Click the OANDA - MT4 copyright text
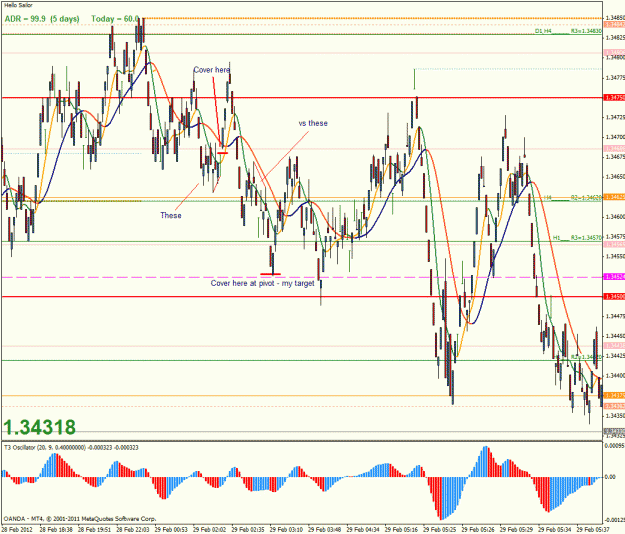 (80, 518)
